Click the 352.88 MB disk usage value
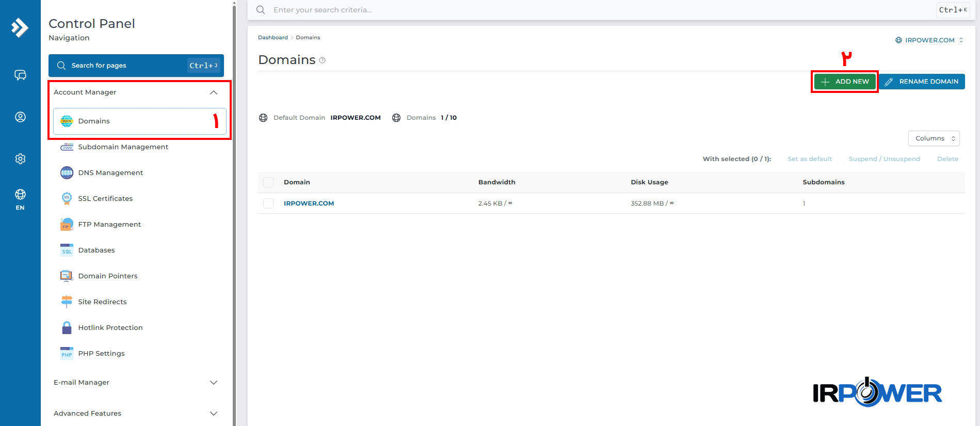980x426 pixels. coord(652,203)
